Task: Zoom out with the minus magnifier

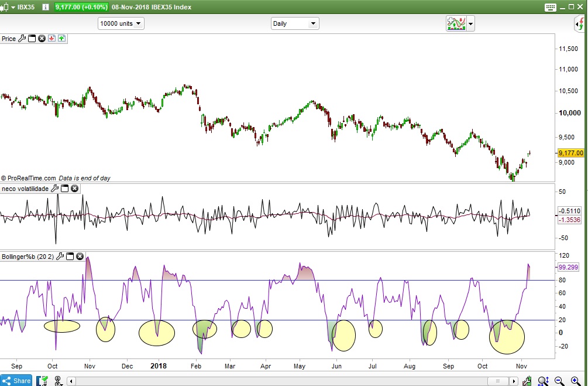Action: click(559, 381)
